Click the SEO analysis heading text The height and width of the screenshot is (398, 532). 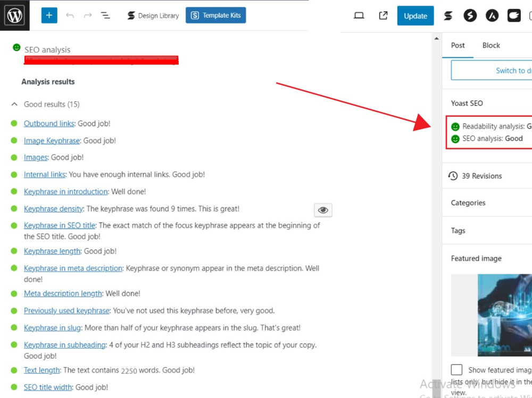click(47, 50)
